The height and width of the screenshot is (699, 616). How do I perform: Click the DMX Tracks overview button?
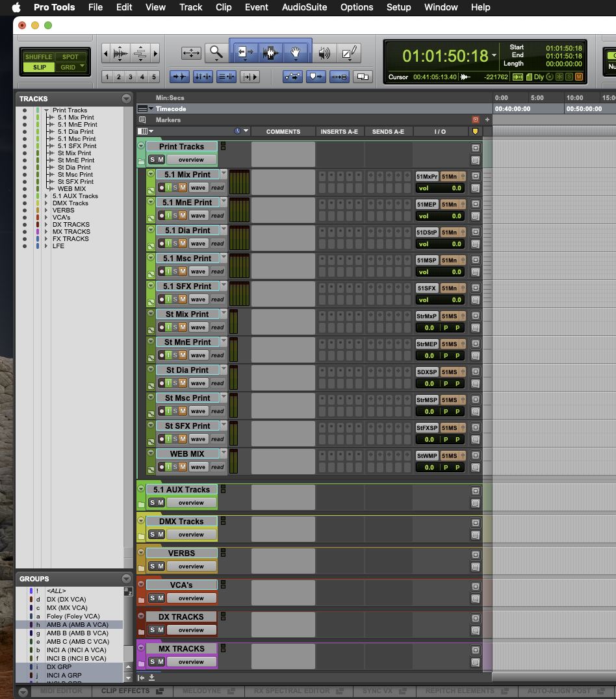point(191,535)
